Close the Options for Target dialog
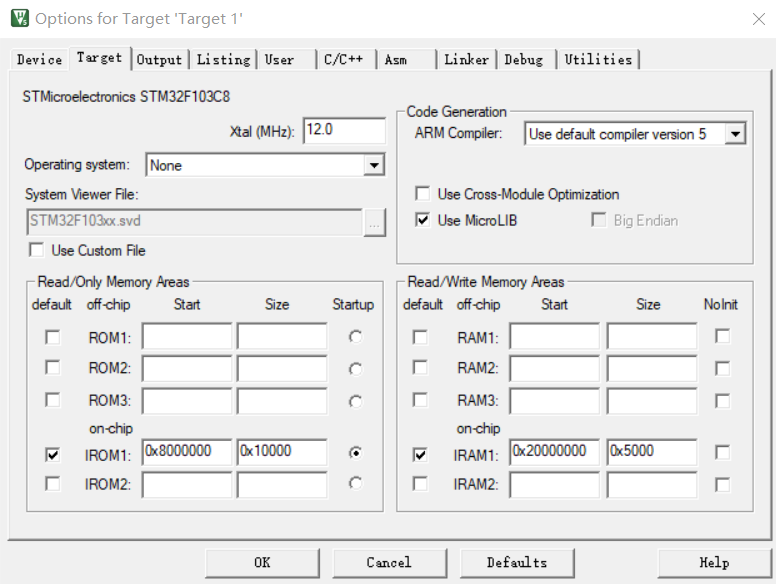776x584 pixels. coord(758,19)
